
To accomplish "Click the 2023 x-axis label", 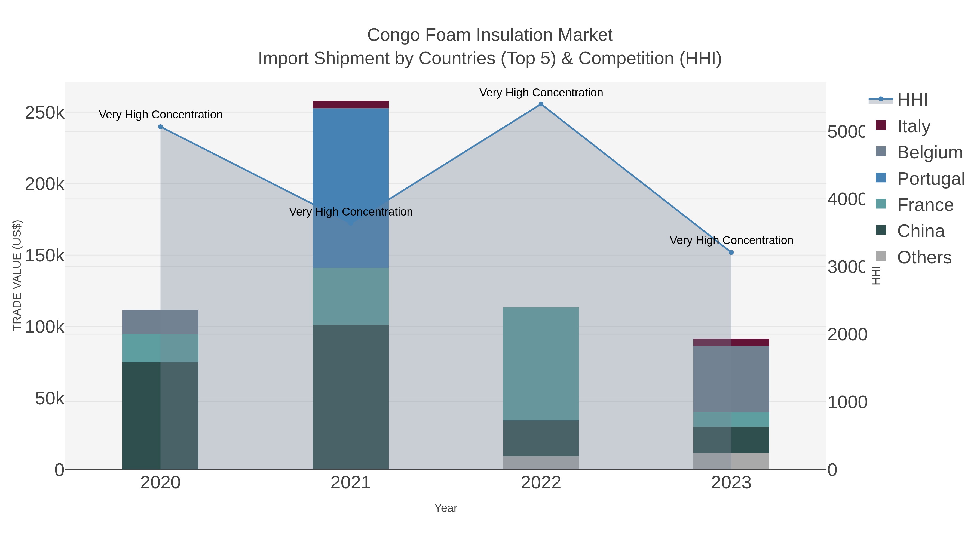I will tap(731, 483).
